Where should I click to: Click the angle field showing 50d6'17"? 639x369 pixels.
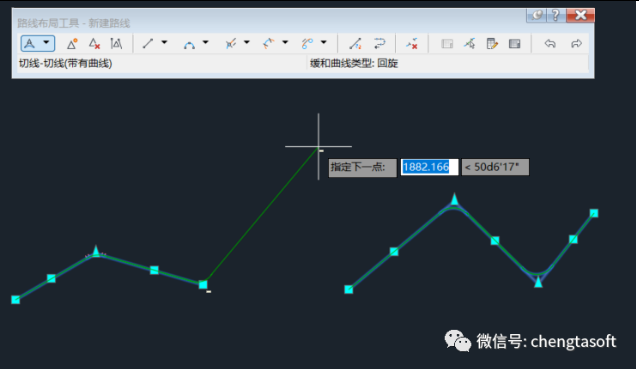495,167
